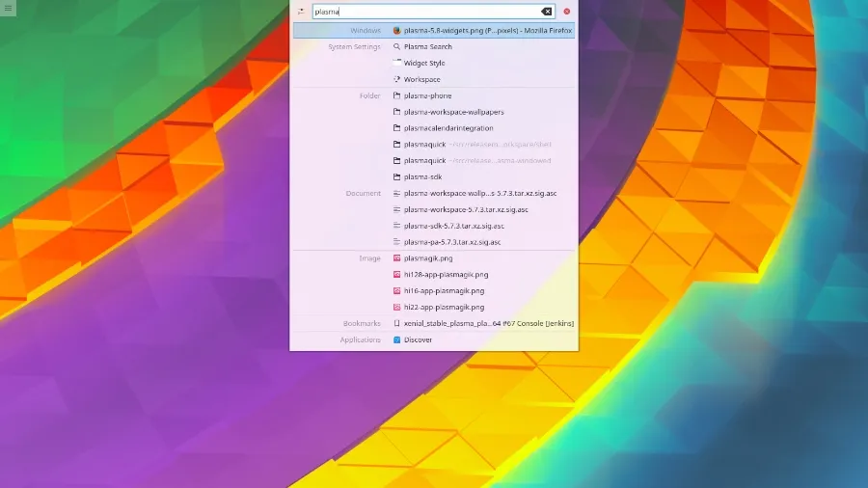Screen dimensions: 868x488
Task: Open the Jenkins Console bookmark
Action: point(488,323)
